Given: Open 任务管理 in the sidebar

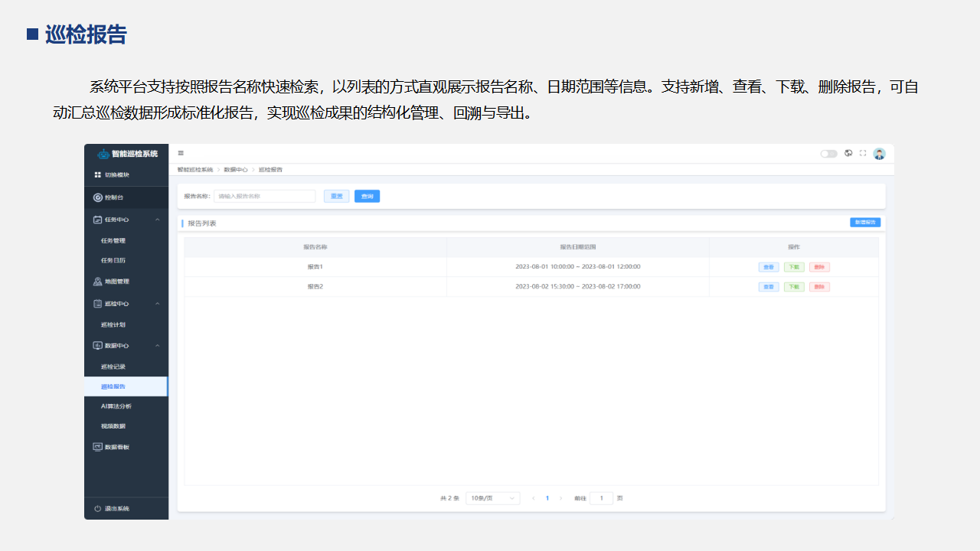Looking at the screenshot, I should tap(113, 240).
